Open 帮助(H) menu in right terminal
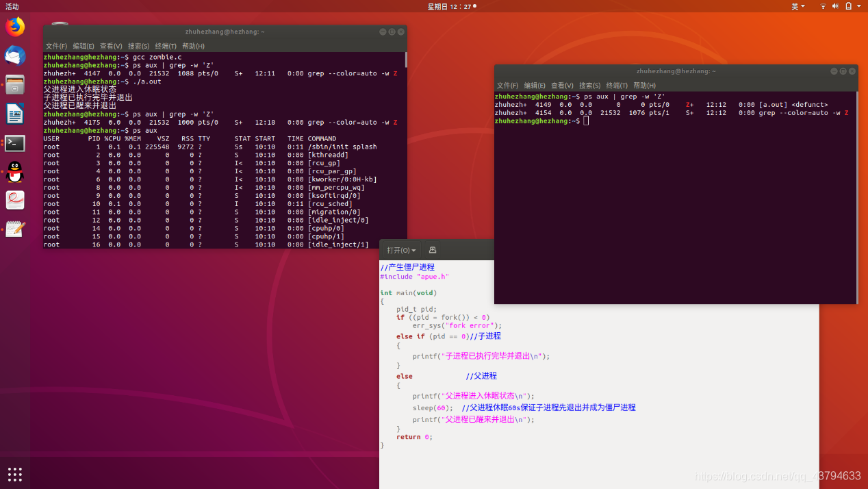 (644, 86)
